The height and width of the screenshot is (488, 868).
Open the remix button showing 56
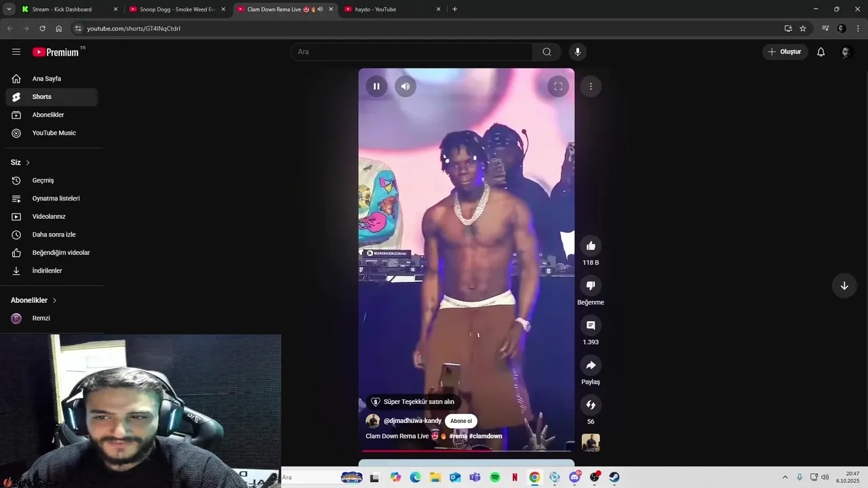point(591,405)
